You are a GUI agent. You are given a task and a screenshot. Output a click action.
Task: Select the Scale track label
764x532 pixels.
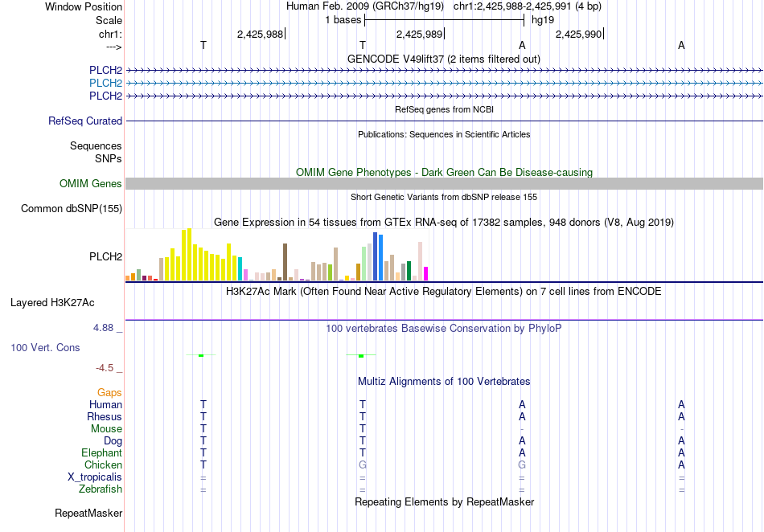coord(109,20)
